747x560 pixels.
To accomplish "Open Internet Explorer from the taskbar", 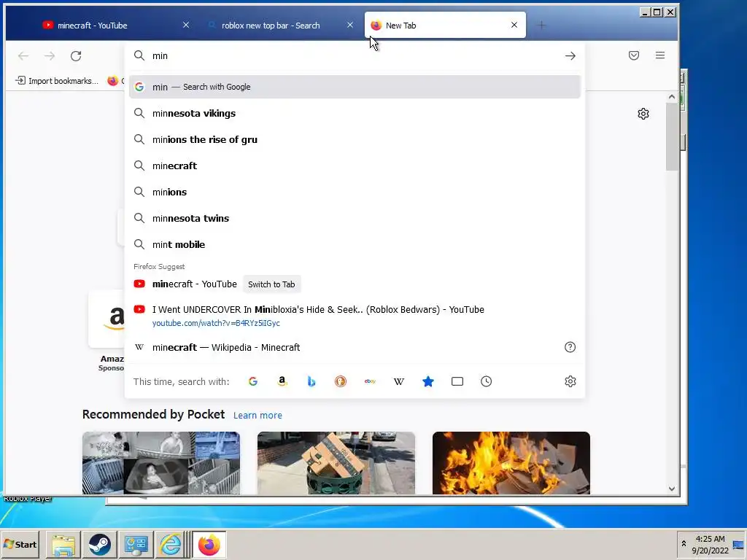I will [x=170, y=544].
